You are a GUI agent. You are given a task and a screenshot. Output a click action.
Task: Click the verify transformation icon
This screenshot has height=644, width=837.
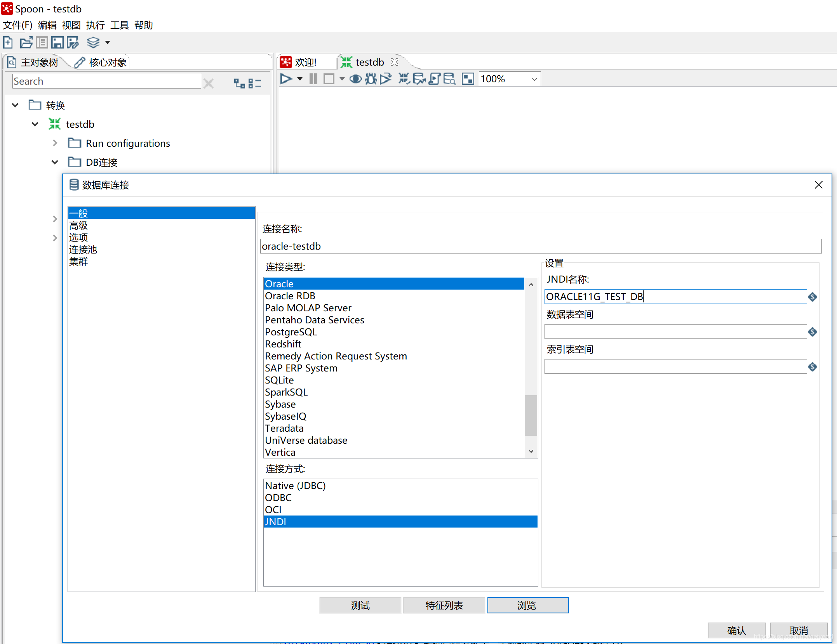tap(404, 79)
